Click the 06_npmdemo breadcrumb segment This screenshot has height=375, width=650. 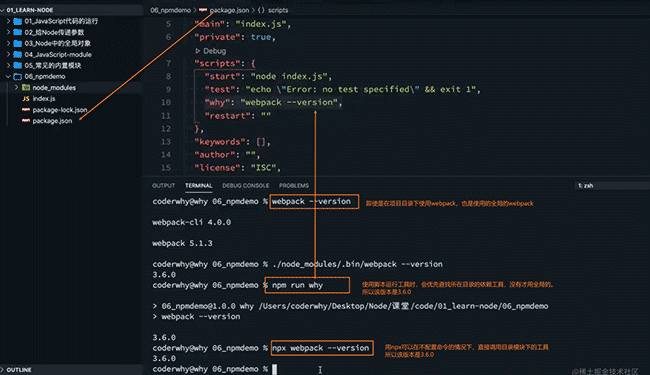pos(170,10)
